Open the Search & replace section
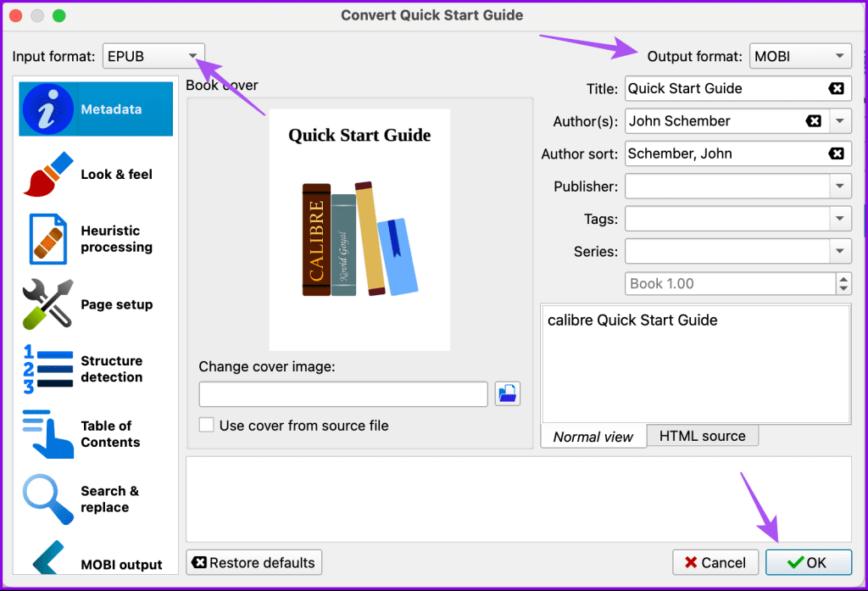The width and height of the screenshot is (868, 591). 95,499
